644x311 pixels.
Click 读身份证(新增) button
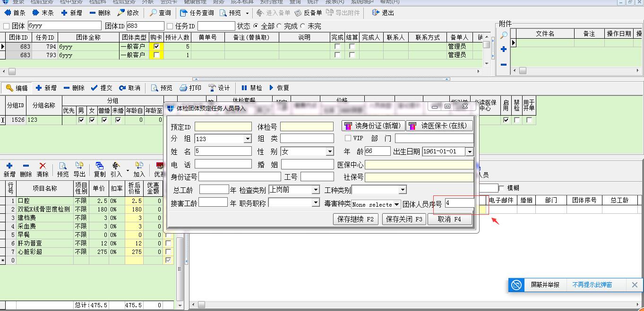pos(373,126)
